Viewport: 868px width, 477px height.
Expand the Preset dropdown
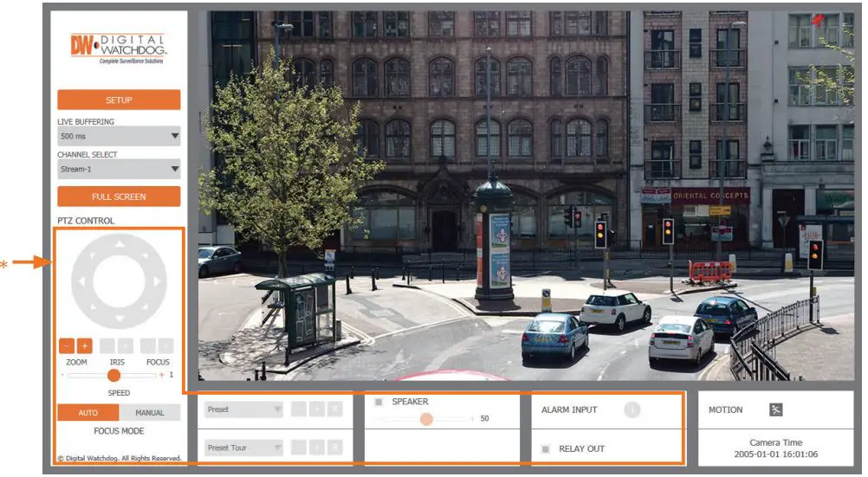(x=243, y=409)
